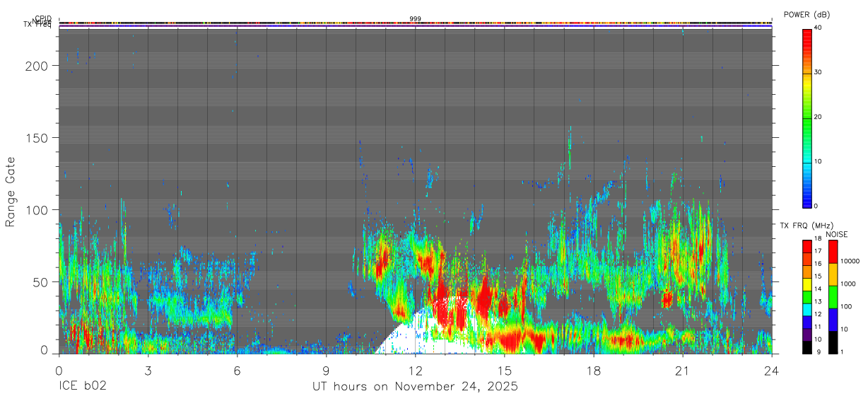Click the "18" tick on the UT hours axis

pyautogui.click(x=594, y=370)
